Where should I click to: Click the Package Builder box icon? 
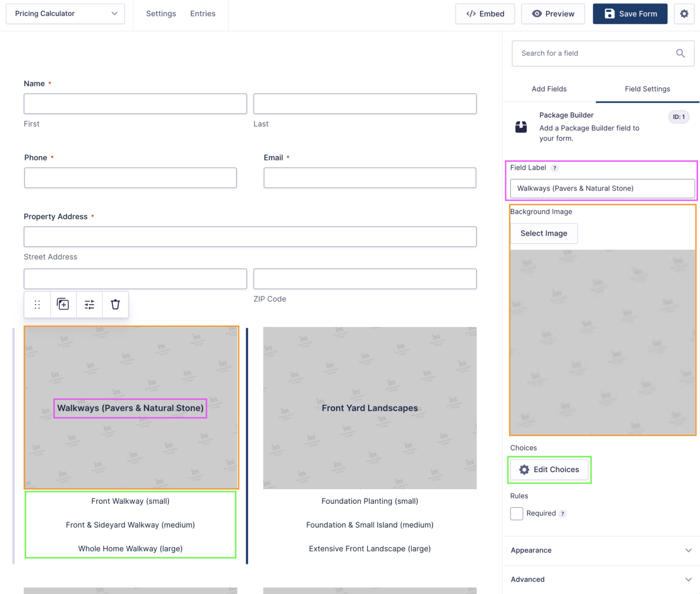(x=521, y=126)
